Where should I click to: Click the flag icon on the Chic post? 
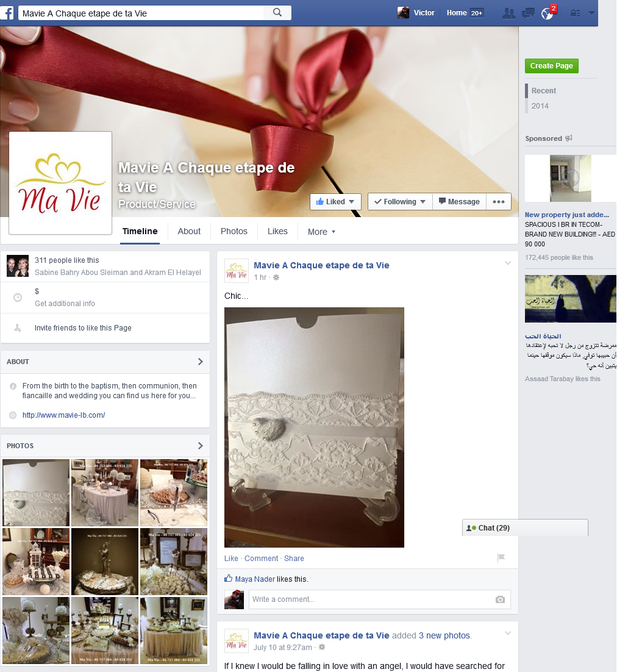pyautogui.click(x=501, y=557)
